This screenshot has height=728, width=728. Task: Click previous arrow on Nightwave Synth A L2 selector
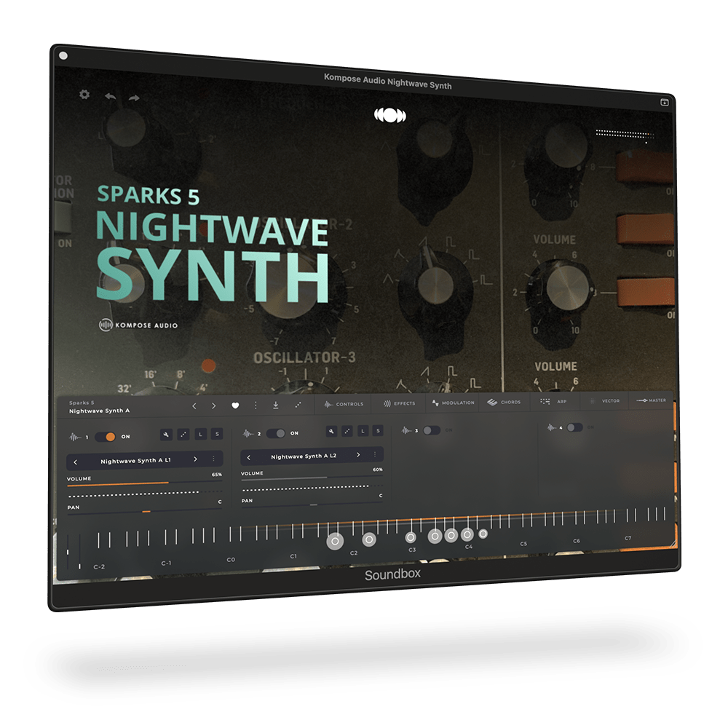pyautogui.click(x=250, y=456)
